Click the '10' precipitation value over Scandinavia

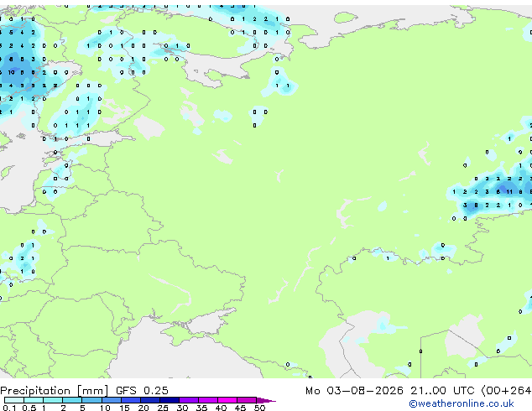click(x=11, y=72)
